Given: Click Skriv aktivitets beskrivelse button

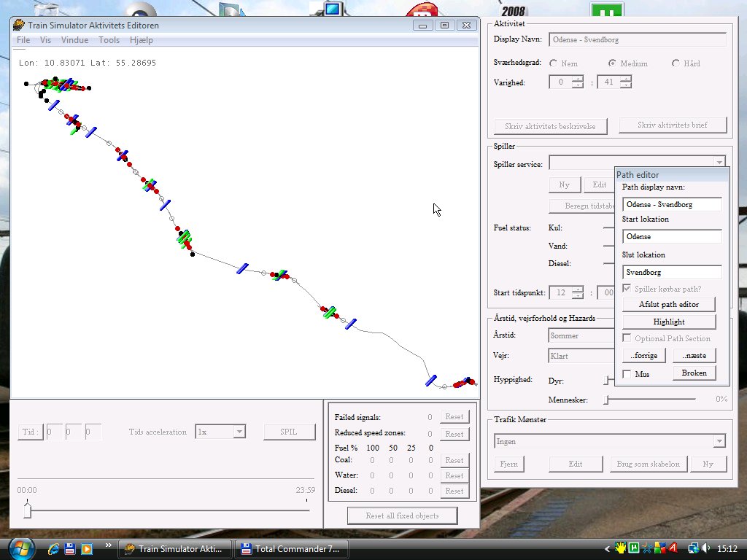Looking at the screenshot, I should tap(550, 126).
